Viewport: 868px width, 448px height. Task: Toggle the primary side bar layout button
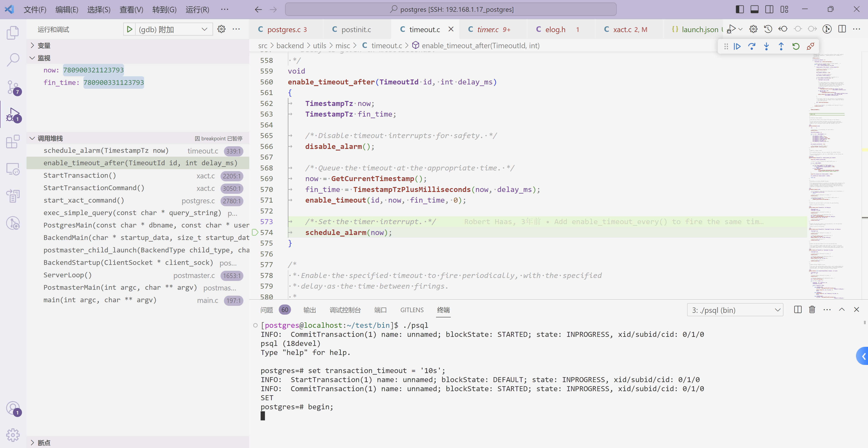(x=740, y=10)
